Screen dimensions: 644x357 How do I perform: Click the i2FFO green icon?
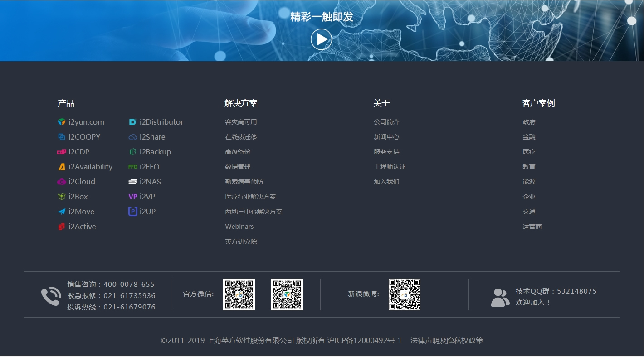132,167
